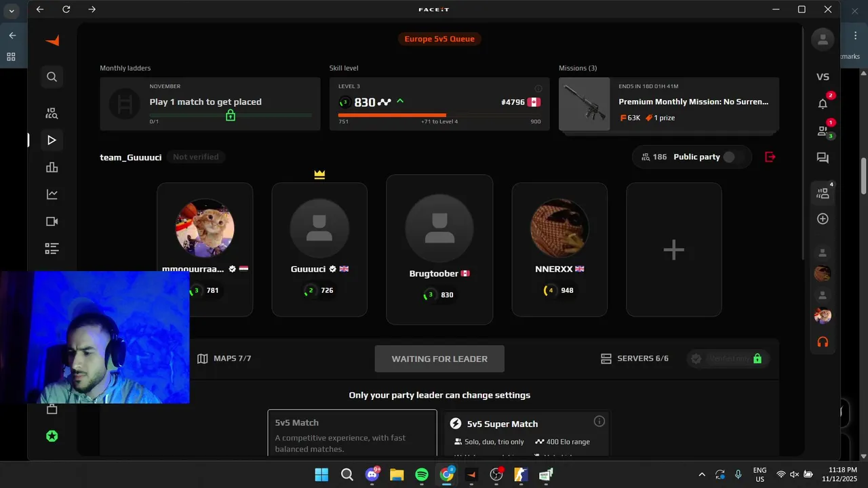Click the browser scrollbar behind the FACEIT window
Viewport: 868px width, 488px height.
coord(863,176)
